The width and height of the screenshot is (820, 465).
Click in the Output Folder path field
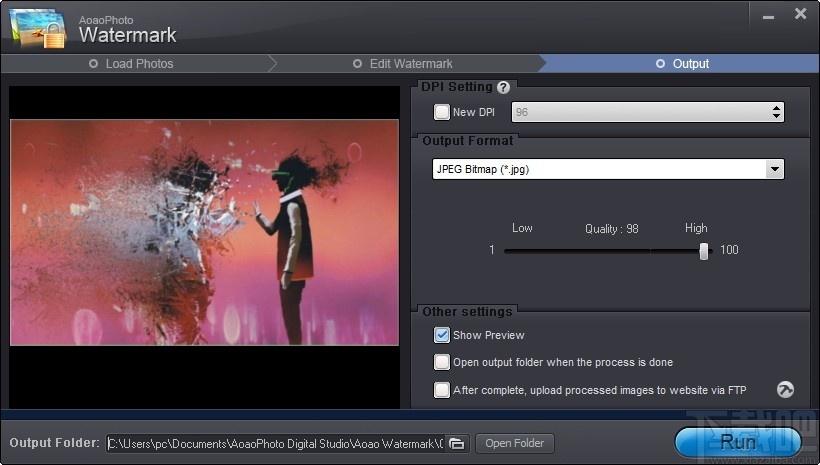tap(276, 444)
